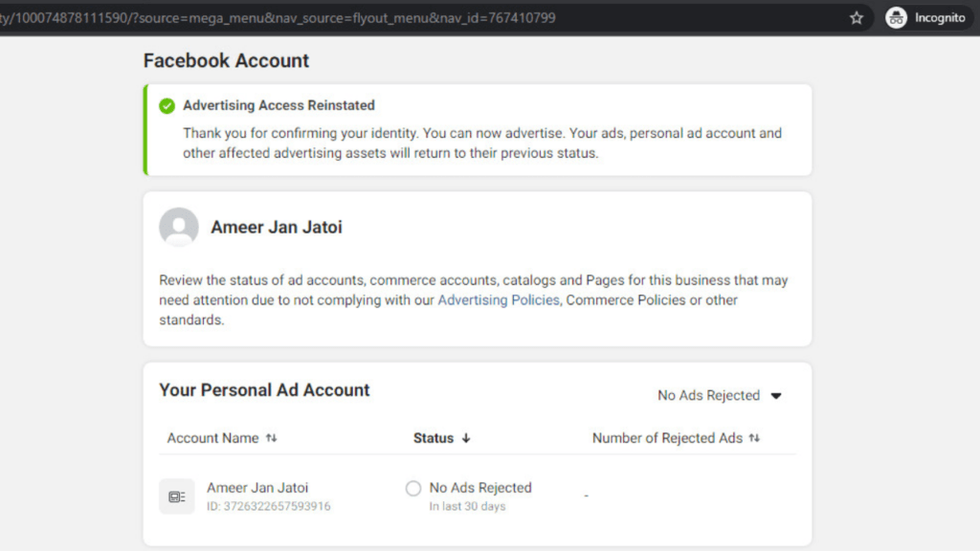Click the Number of Rejected Ads sort icon
The width and height of the screenshot is (980, 551).
click(x=752, y=438)
